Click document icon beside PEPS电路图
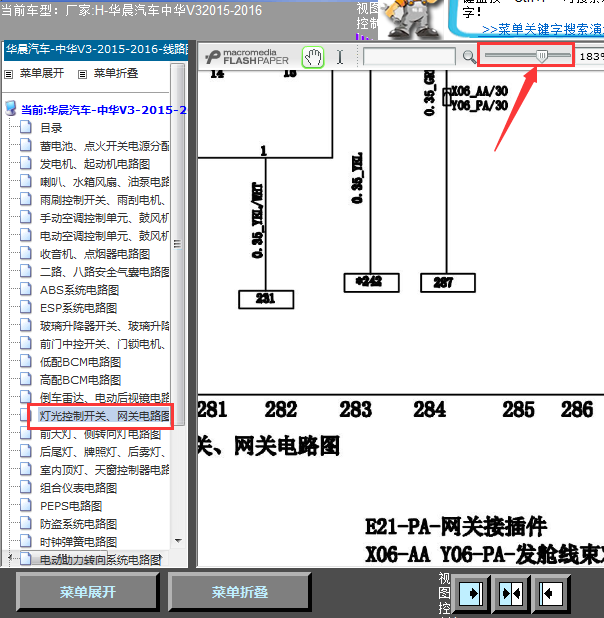The height and width of the screenshot is (618, 604). (26, 505)
